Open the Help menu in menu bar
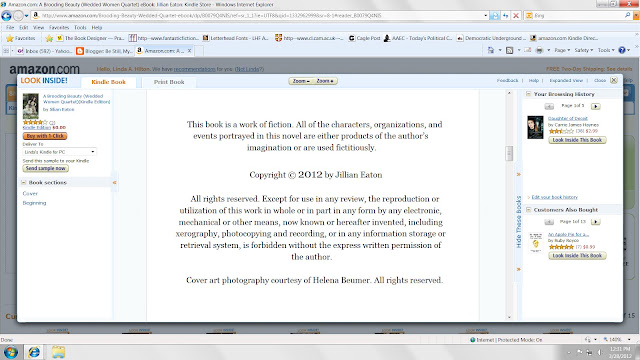The width and height of the screenshot is (640, 360). click(x=97, y=27)
